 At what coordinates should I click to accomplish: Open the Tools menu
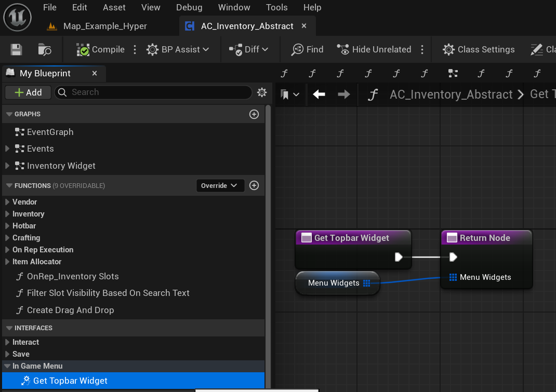[x=276, y=7]
